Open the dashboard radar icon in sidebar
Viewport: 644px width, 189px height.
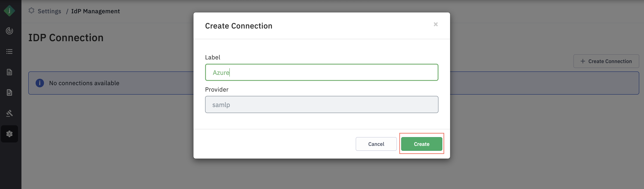pos(9,31)
